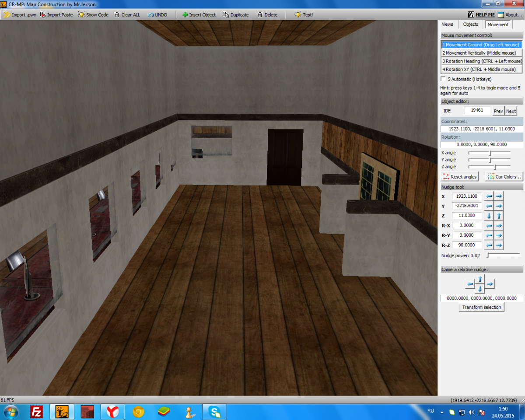Click R-Y nudge value field
Viewport: 525px width, 420px height.
tap(467, 235)
